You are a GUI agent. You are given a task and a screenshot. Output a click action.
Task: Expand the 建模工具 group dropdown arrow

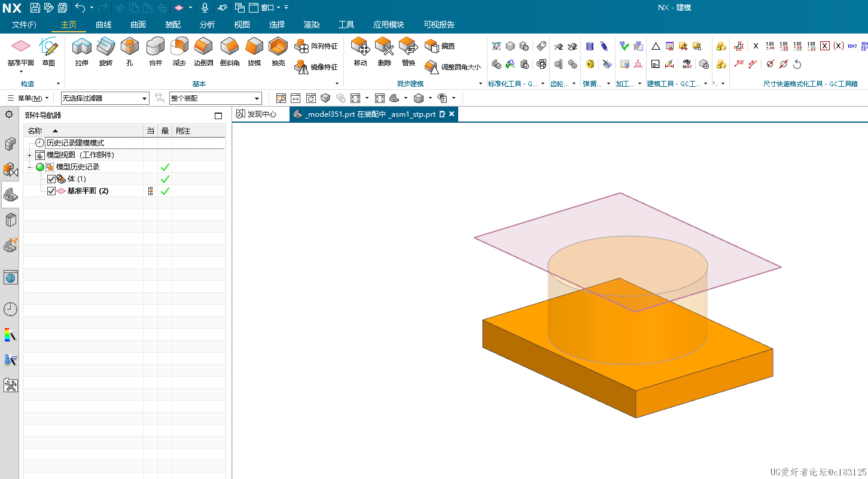706,84
